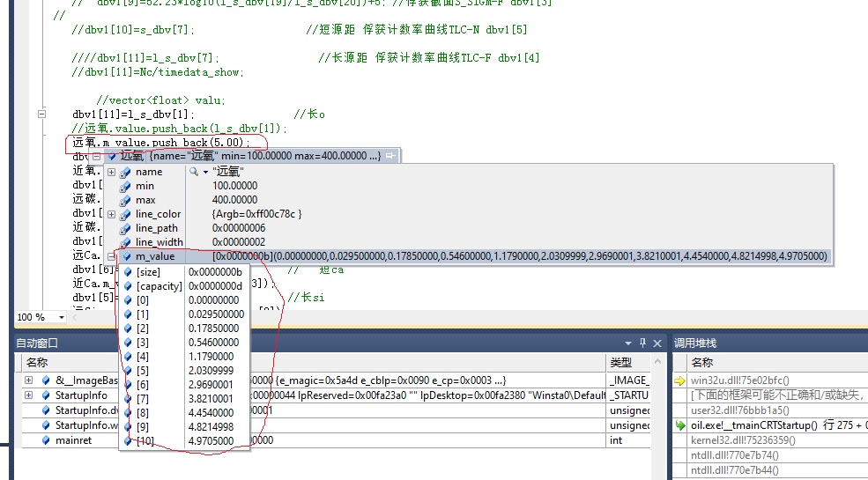Collapse the m_value member
This screenshot has height=480, width=868.
(x=111, y=256)
